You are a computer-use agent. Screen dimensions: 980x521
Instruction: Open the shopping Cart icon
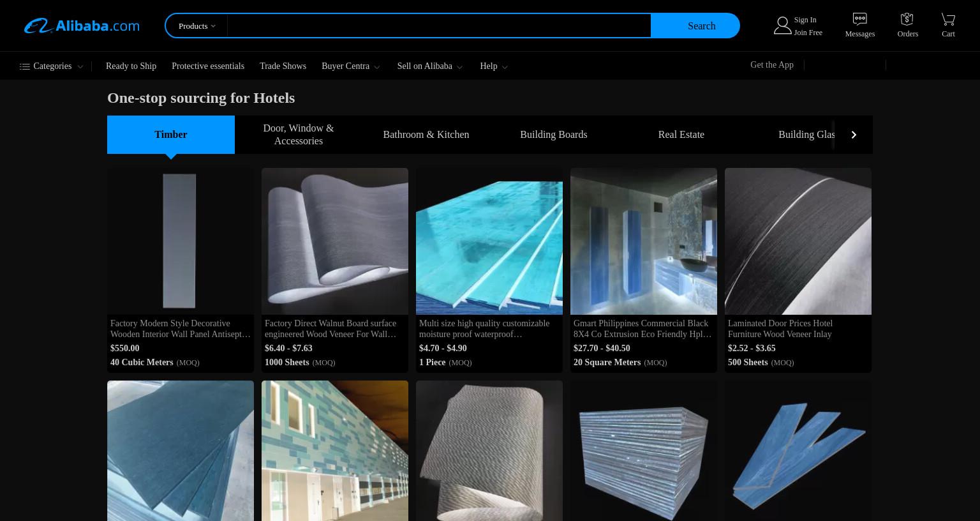(x=948, y=19)
